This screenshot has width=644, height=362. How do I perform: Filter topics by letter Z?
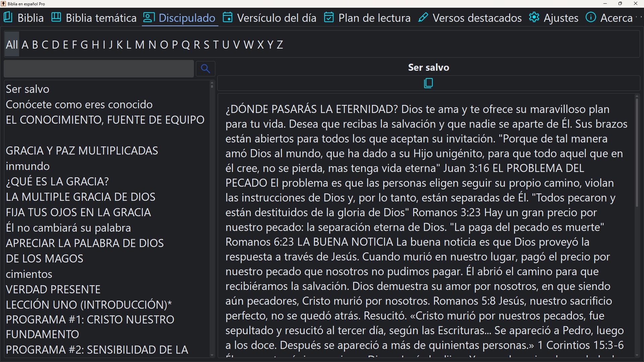point(279,44)
